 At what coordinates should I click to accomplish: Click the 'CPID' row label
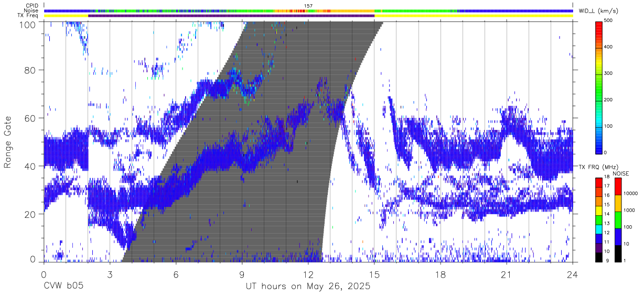coord(32,6)
